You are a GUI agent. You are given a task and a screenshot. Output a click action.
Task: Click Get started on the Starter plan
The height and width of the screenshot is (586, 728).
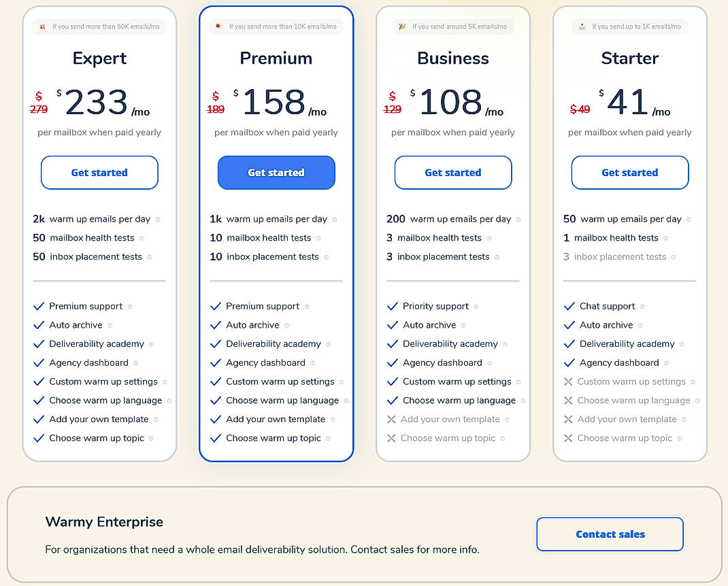tap(629, 173)
